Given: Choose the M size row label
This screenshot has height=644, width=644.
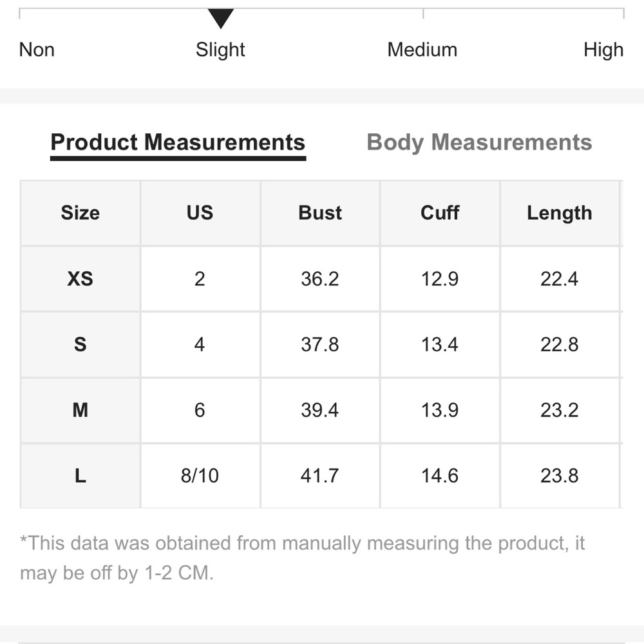Looking at the screenshot, I should click(x=80, y=410).
